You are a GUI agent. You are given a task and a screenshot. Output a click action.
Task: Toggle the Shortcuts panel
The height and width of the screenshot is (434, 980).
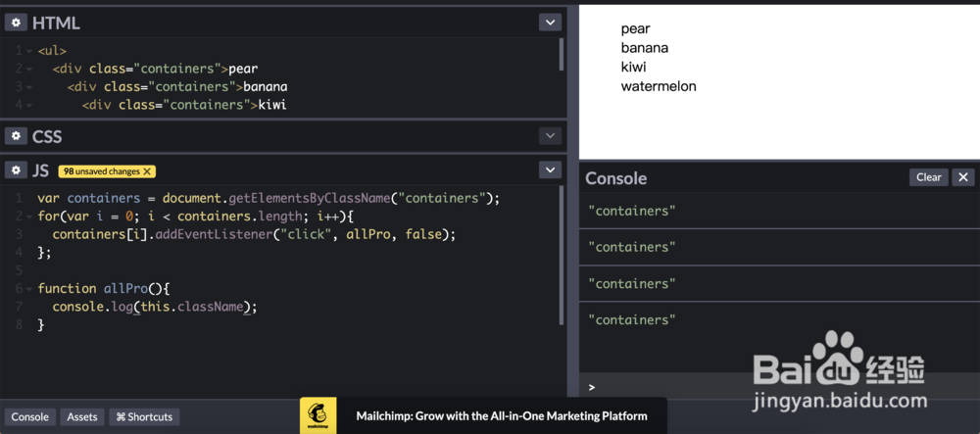(x=144, y=416)
